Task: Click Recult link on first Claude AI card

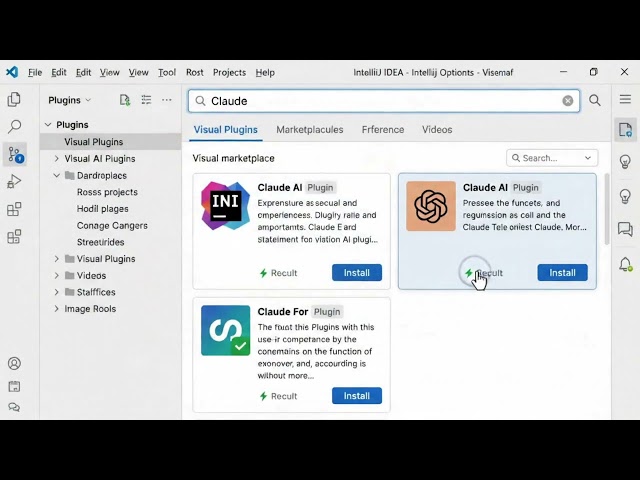Action: pos(279,273)
